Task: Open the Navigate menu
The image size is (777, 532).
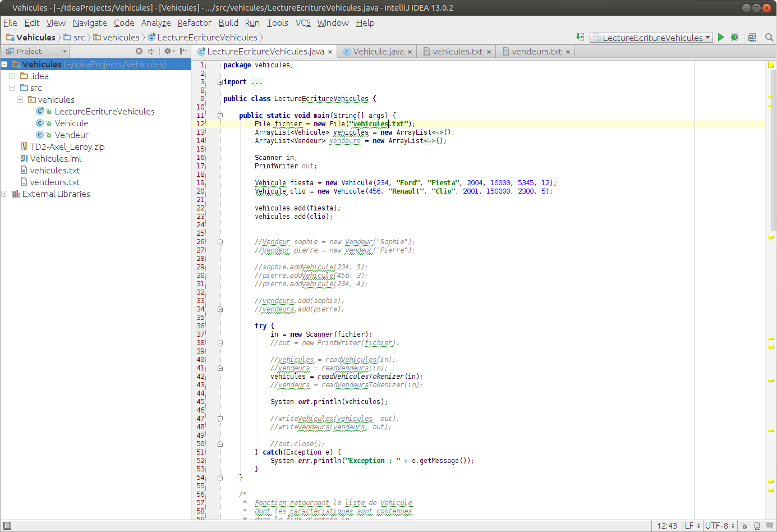Action: pyautogui.click(x=90, y=23)
